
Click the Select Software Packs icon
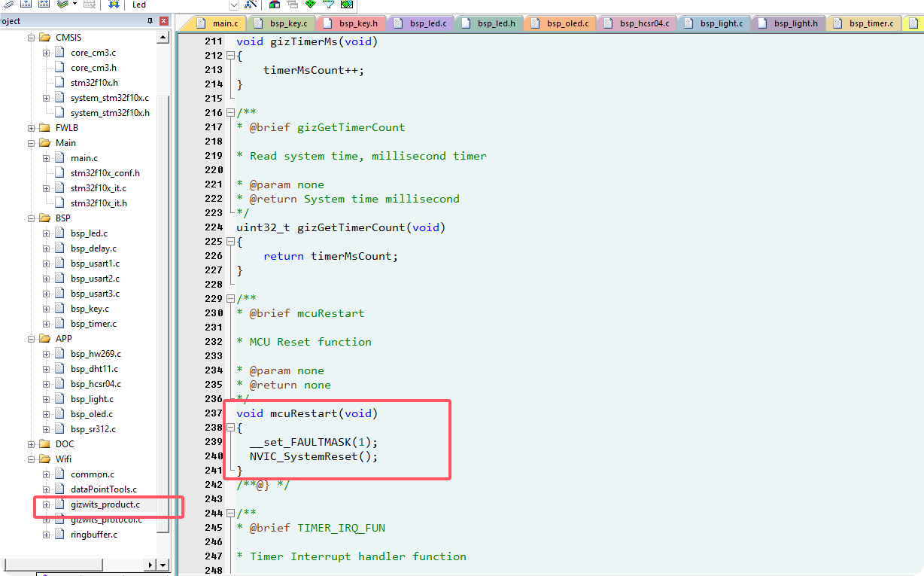click(328, 4)
